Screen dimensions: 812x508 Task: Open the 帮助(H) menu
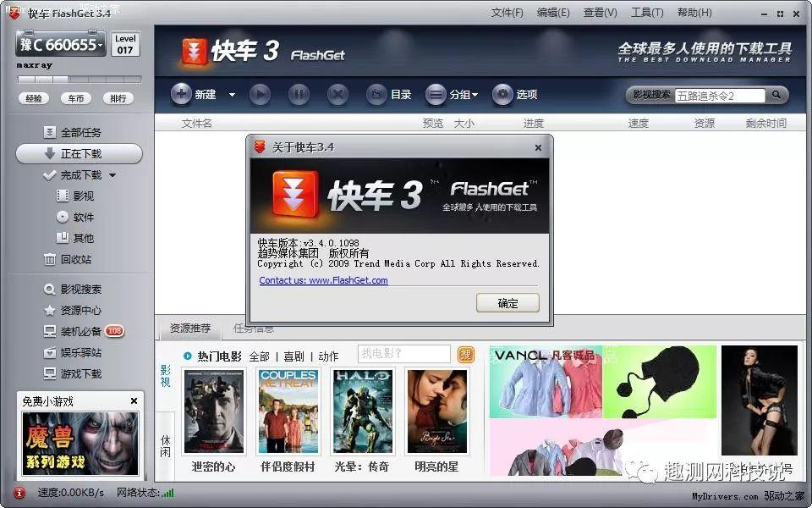694,13
